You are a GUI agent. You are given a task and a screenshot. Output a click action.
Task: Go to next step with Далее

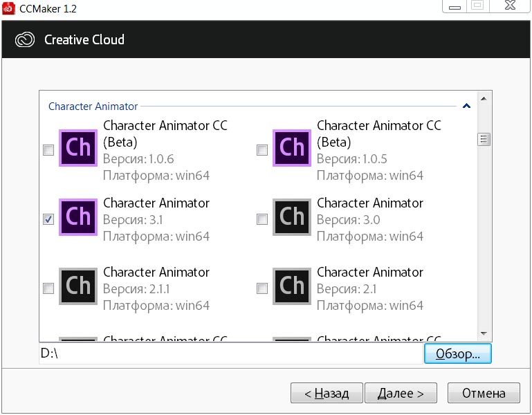tap(401, 393)
